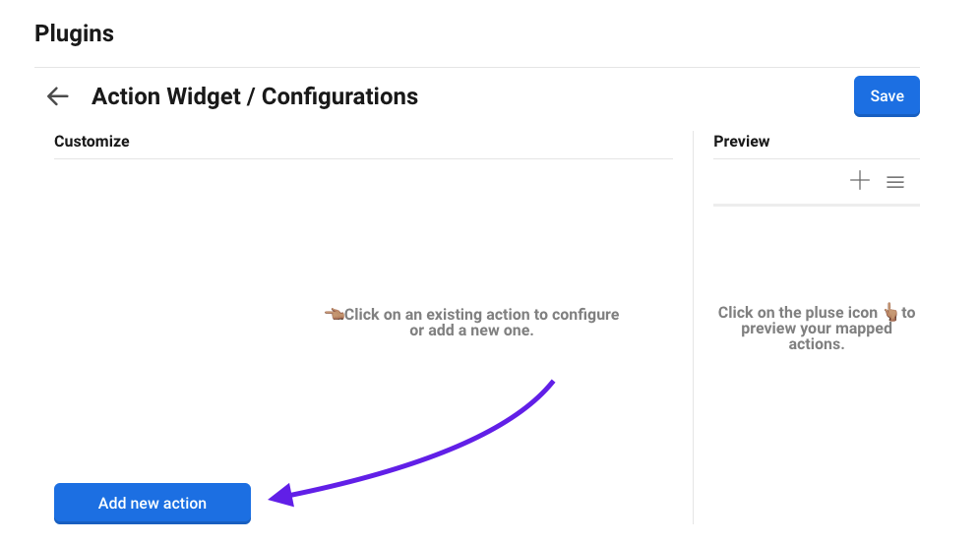The image size is (980, 544).
Task: Click the 'Click on the pluse icon' text
Action: (x=797, y=313)
